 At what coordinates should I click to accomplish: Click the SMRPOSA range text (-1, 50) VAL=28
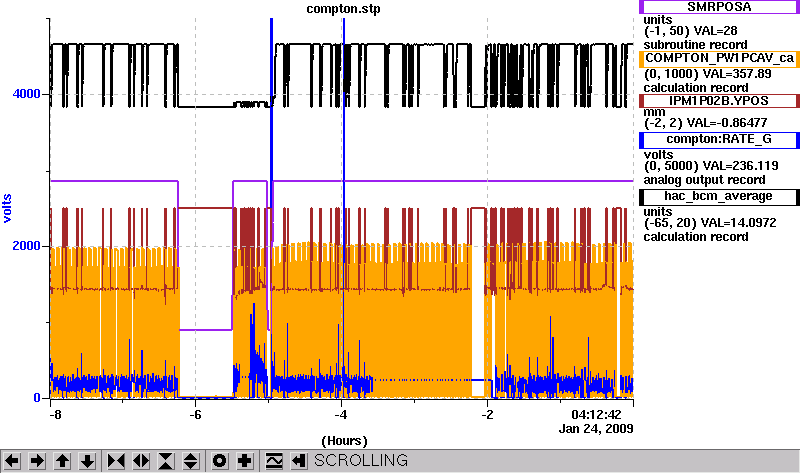[691, 31]
